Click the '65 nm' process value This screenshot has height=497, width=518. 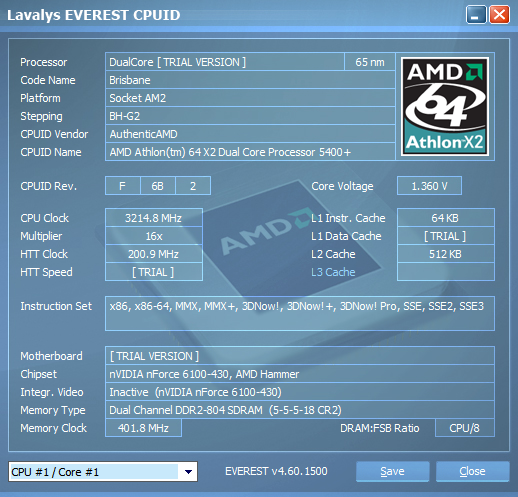click(370, 62)
